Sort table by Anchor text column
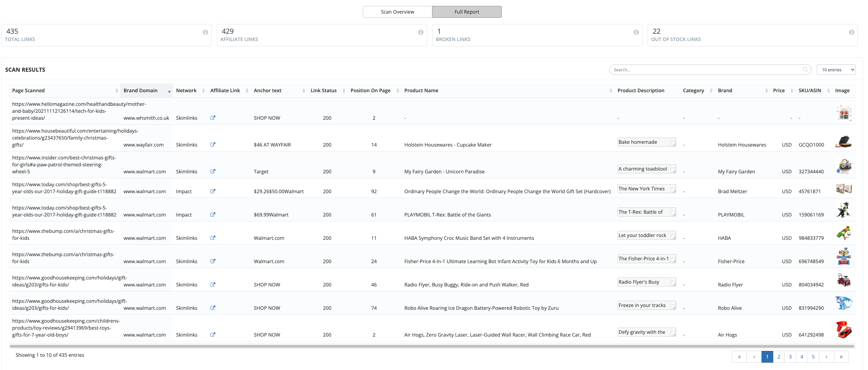 pyautogui.click(x=279, y=90)
